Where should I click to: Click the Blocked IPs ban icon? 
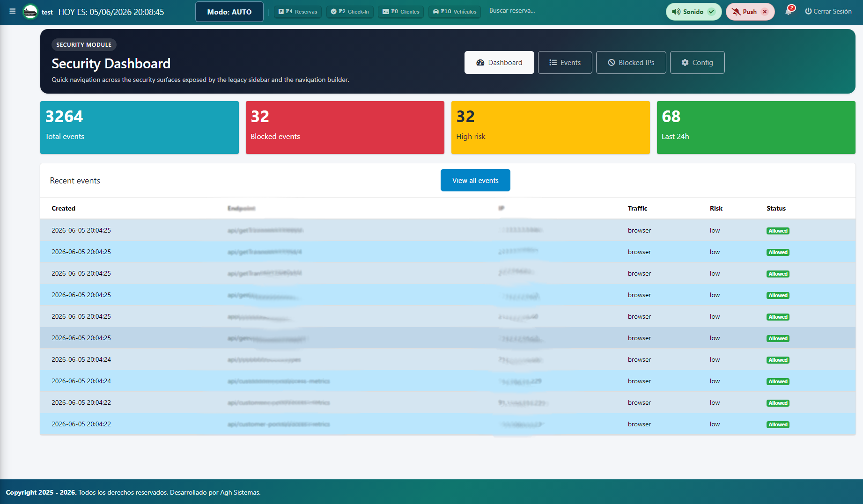click(x=612, y=63)
